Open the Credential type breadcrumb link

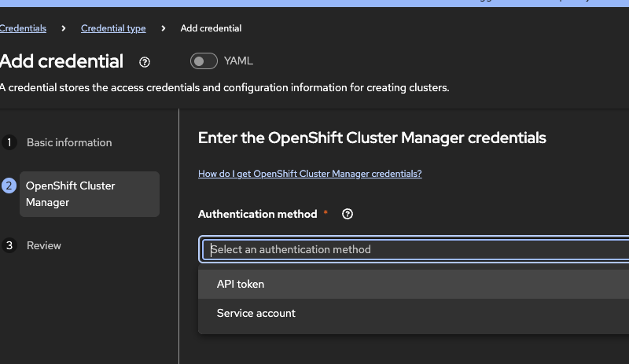pyautogui.click(x=113, y=28)
